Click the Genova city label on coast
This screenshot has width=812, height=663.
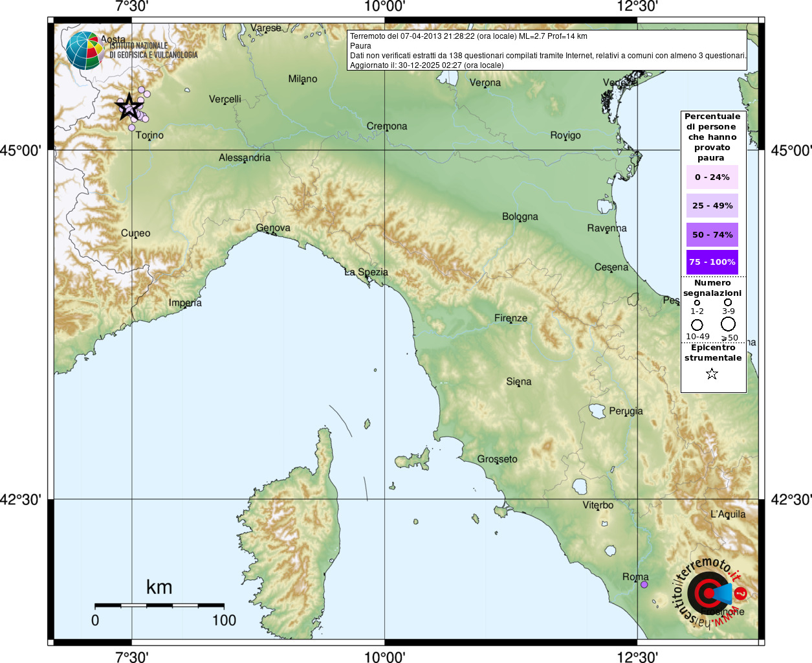pyautogui.click(x=273, y=228)
